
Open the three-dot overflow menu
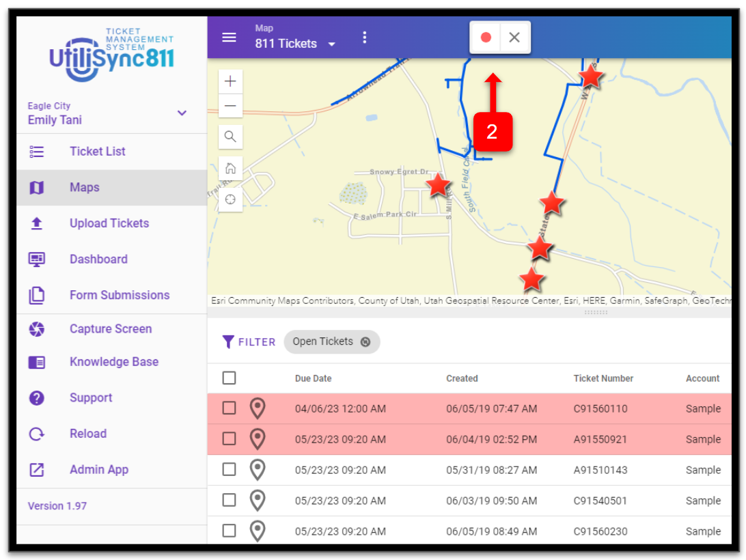[x=365, y=37]
